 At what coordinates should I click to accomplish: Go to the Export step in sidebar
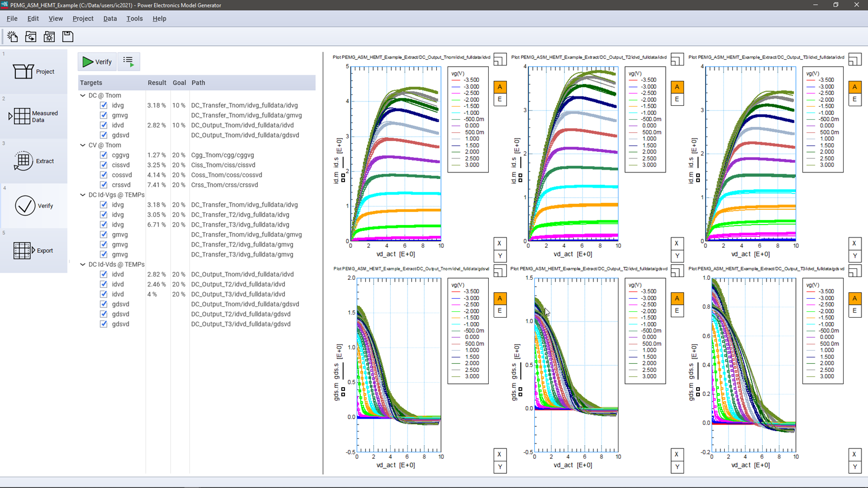point(34,251)
